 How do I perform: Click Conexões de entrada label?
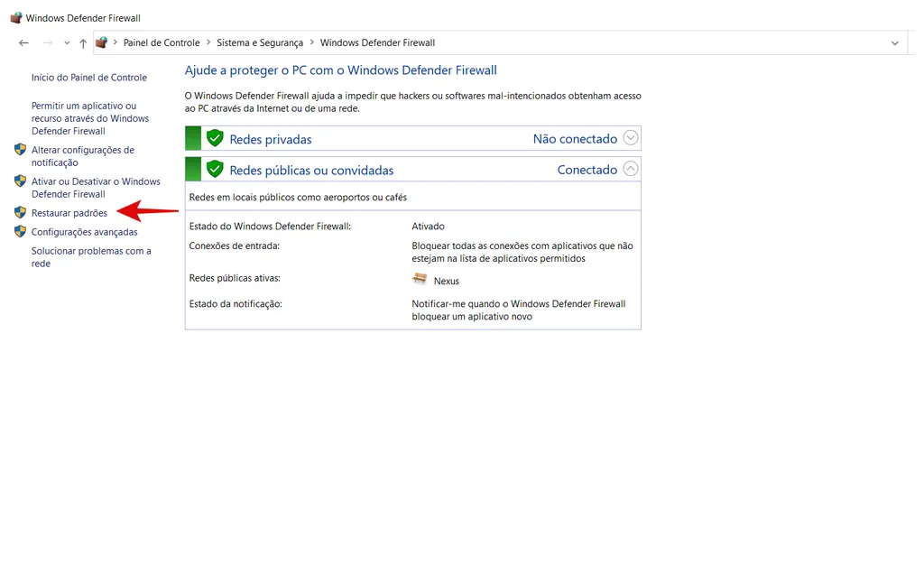pyautogui.click(x=234, y=246)
